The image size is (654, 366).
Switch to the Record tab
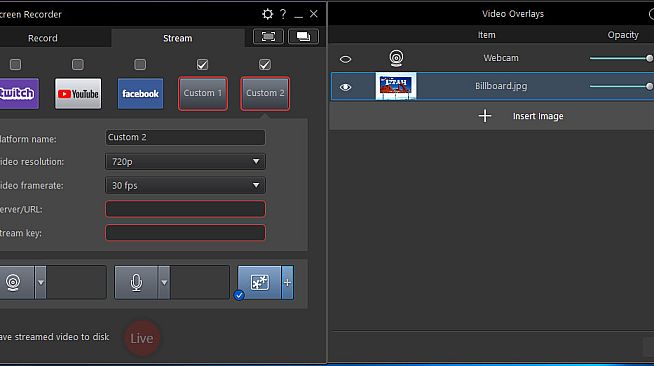point(43,38)
